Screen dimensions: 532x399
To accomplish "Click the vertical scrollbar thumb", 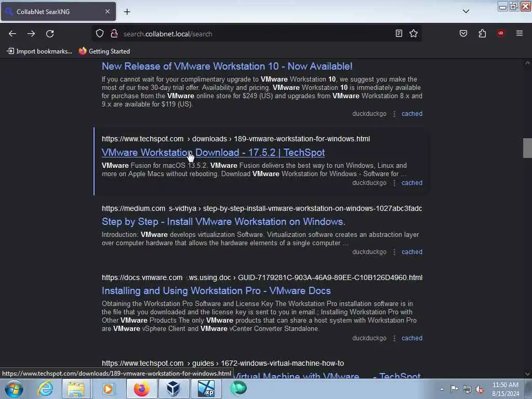I will (527, 148).
